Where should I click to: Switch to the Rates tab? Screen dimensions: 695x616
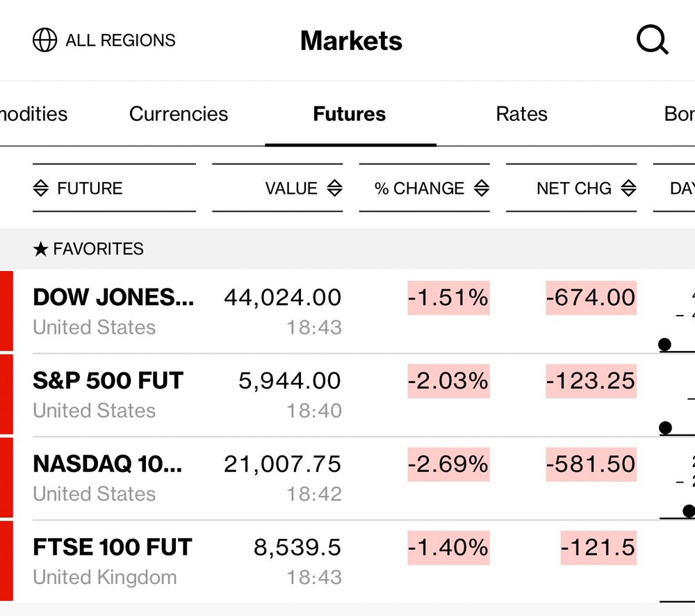point(521,114)
